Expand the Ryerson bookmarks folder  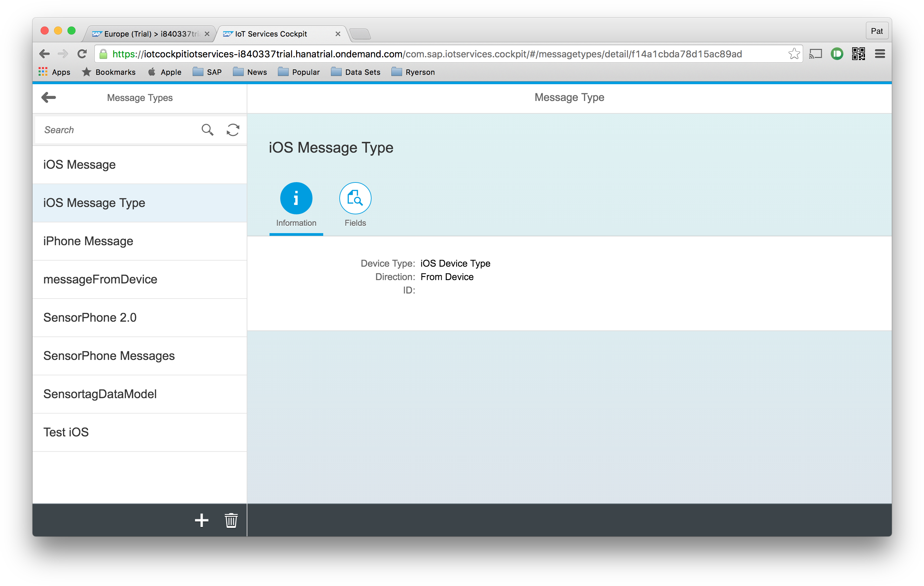pyautogui.click(x=413, y=72)
